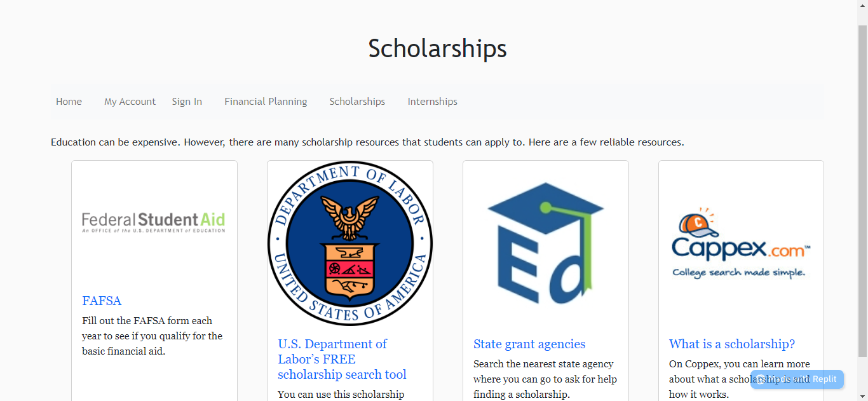Open the Home page
This screenshot has height=401, width=868.
coord(69,101)
